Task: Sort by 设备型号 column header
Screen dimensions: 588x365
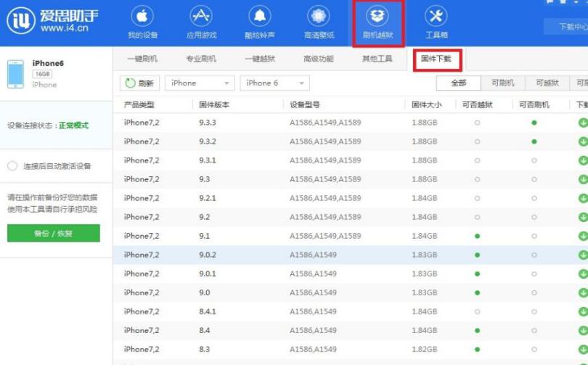Action: pos(305,105)
